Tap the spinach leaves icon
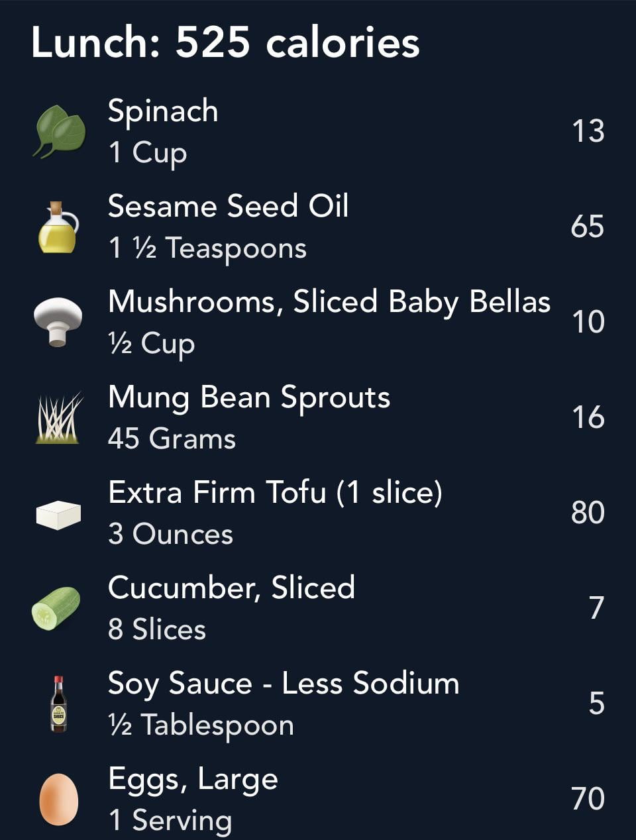This screenshot has width=636, height=840. point(59,131)
